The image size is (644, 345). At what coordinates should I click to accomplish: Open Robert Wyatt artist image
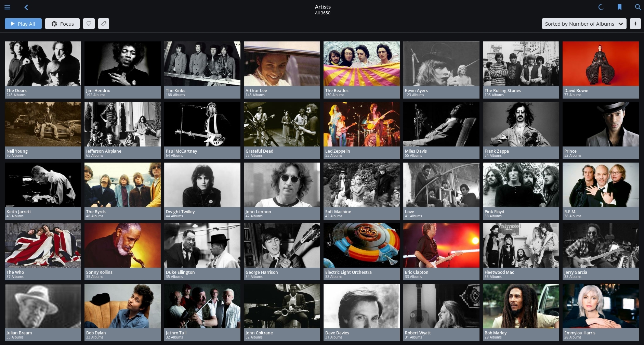[x=441, y=306]
